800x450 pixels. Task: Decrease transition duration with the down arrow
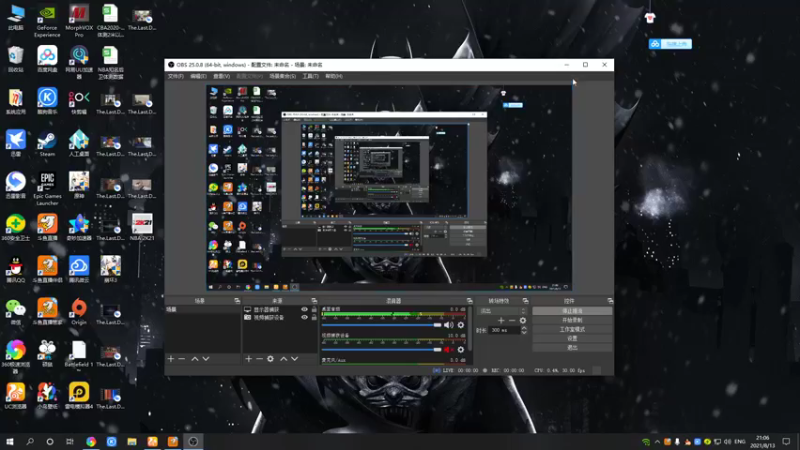(x=523, y=333)
